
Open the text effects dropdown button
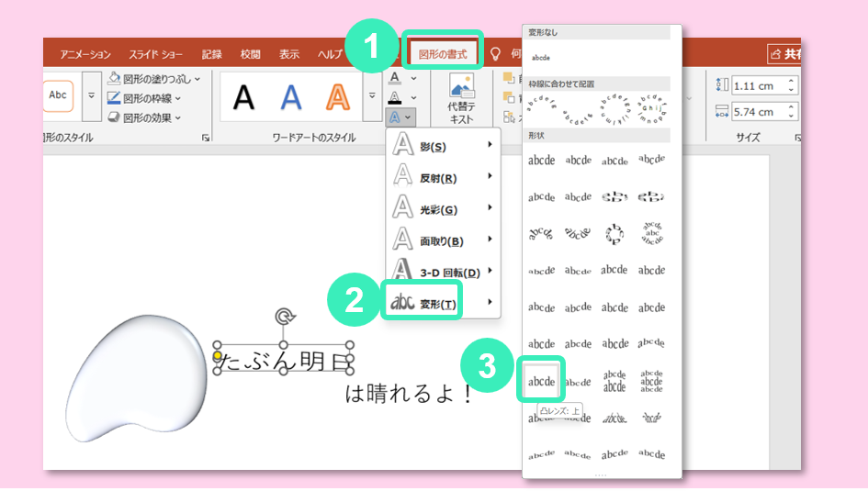click(400, 117)
